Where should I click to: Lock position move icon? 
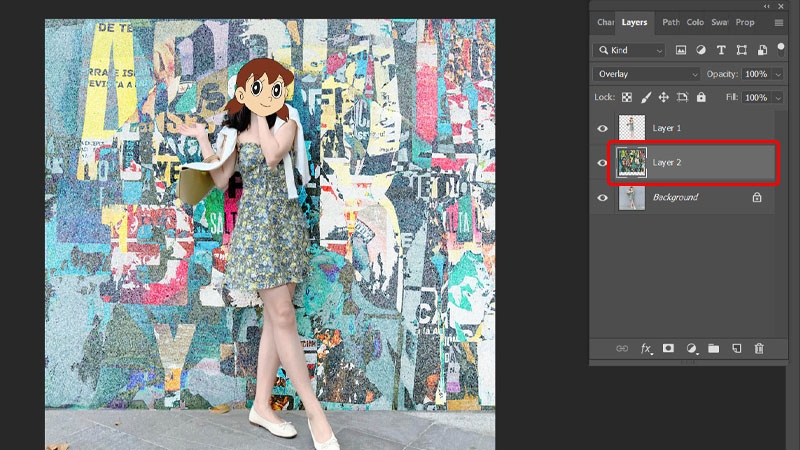663,97
